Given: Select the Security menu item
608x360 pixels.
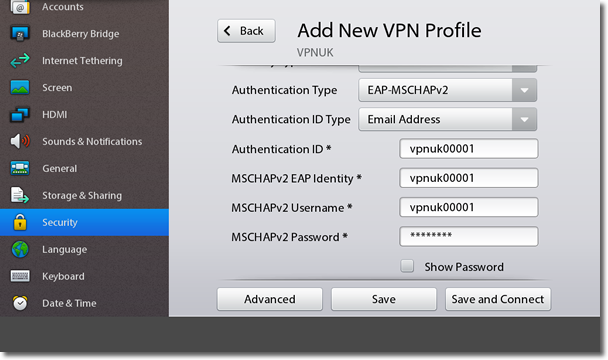Looking at the screenshot, I should coord(85,222).
